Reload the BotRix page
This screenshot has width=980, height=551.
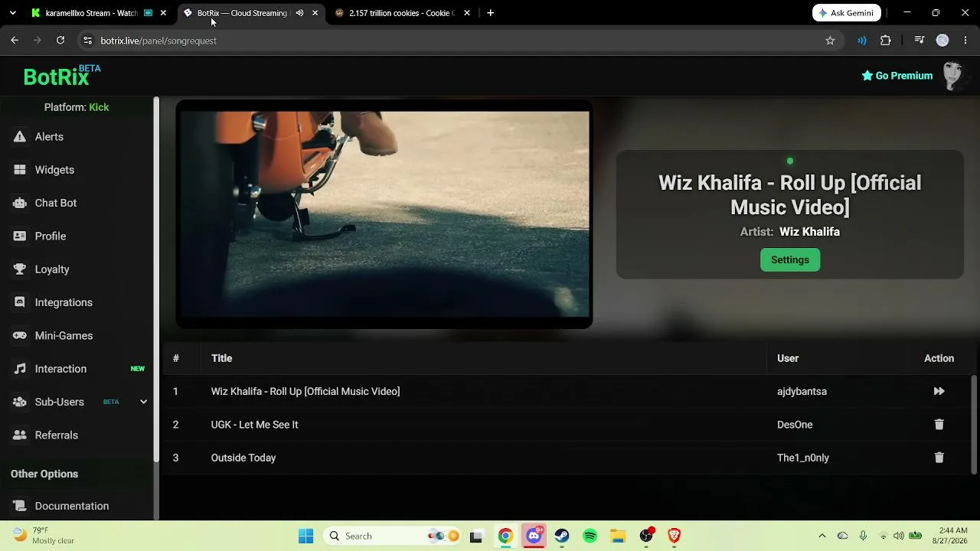[60, 41]
